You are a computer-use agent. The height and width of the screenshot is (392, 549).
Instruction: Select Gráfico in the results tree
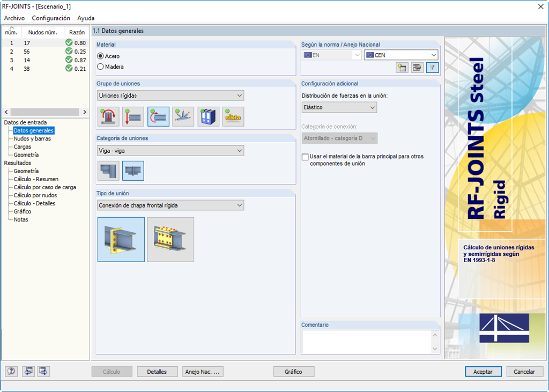coord(23,211)
